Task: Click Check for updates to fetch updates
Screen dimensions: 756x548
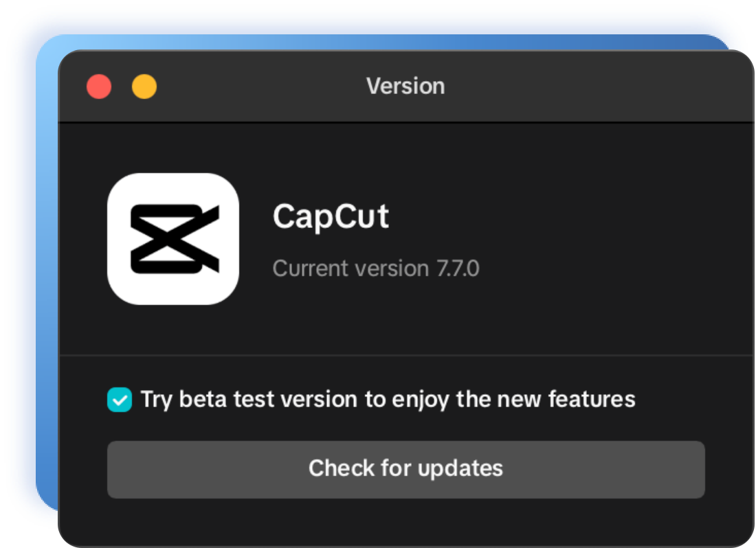Action: [405, 469]
